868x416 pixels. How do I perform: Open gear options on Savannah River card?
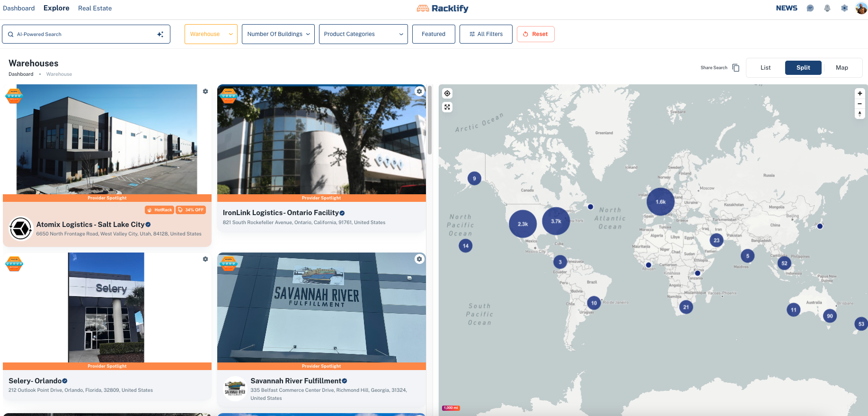click(x=419, y=259)
